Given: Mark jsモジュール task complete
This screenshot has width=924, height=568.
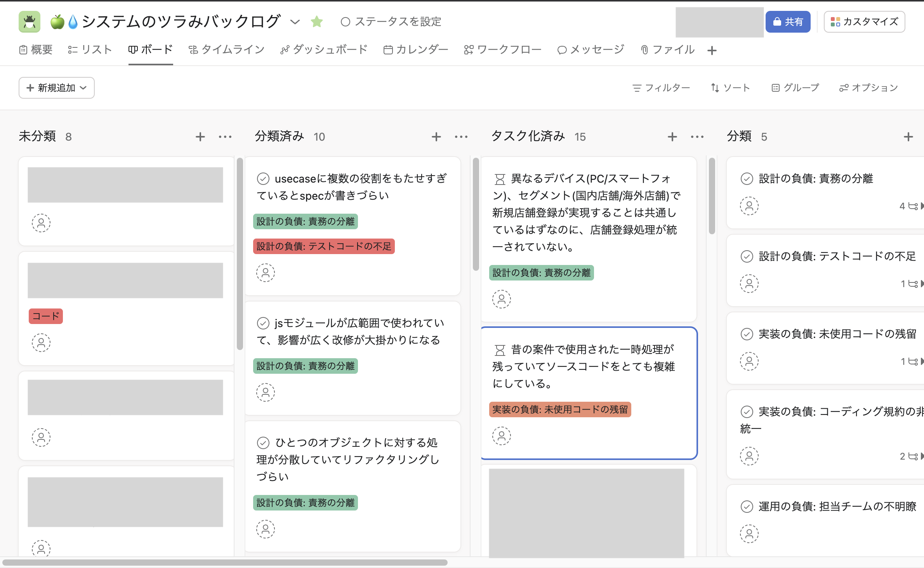Looking at the screenshot, I should coord(263,323).
